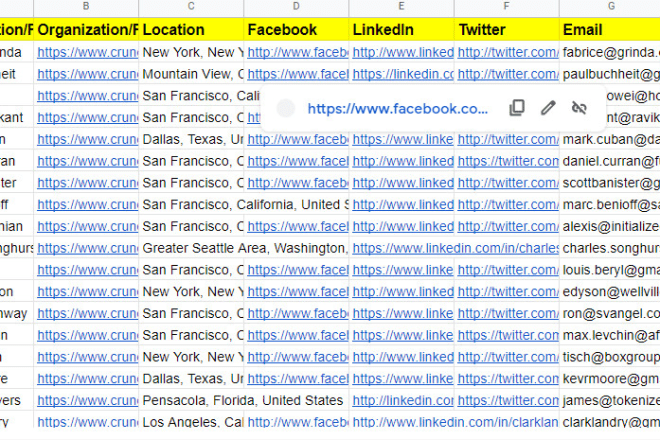
Task: Select email cell james@tokenize
Action: [610, 400]
